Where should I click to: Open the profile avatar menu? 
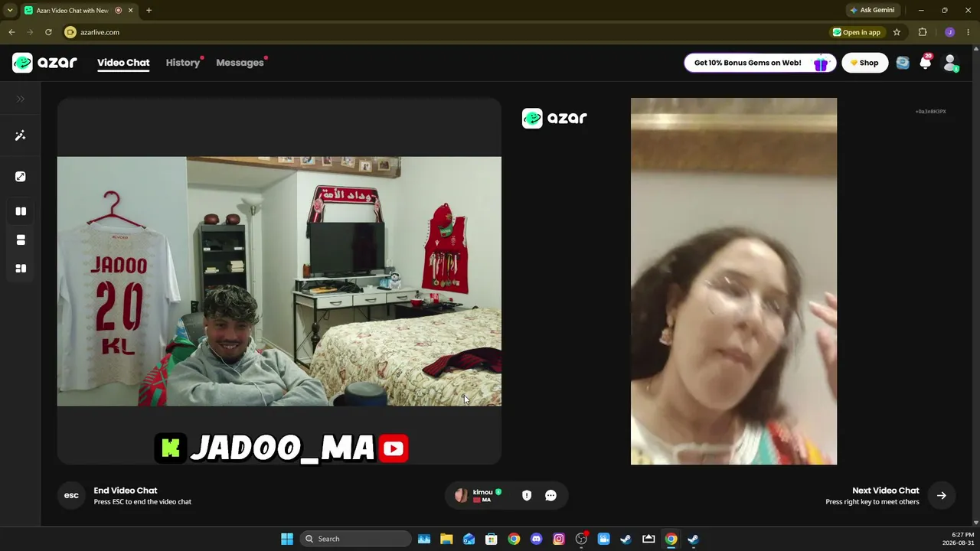pyautogui.click(x=950, y=63)
